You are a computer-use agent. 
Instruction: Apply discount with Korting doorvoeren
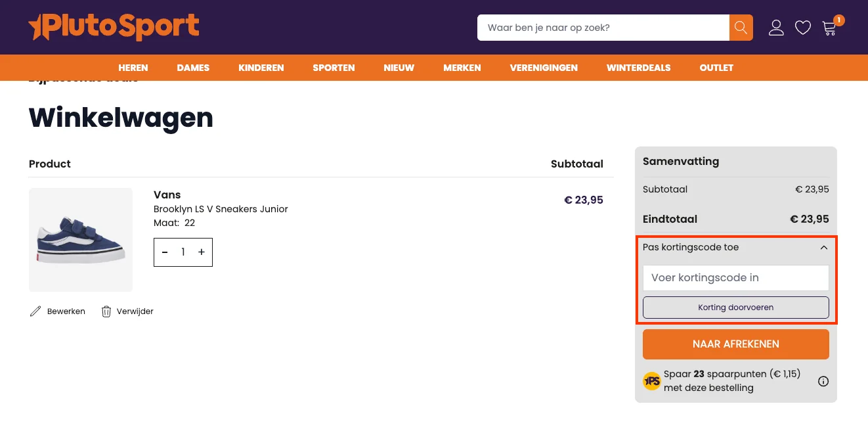click(735, 307)
